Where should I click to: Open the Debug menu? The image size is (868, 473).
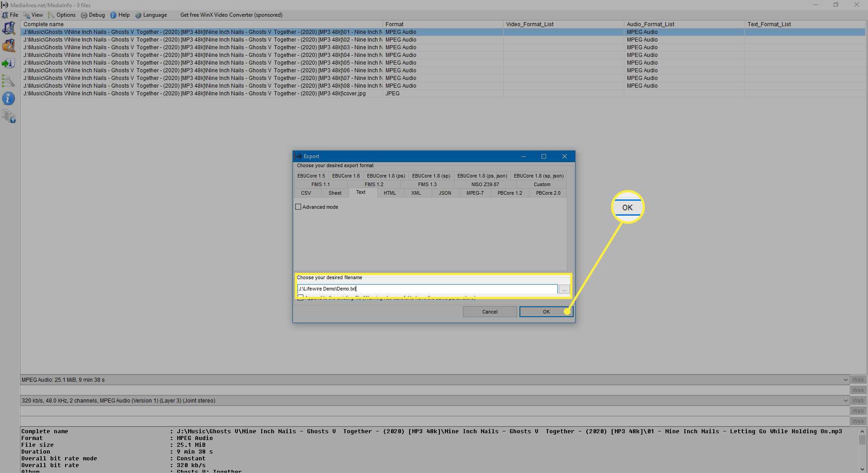(93, 15)
